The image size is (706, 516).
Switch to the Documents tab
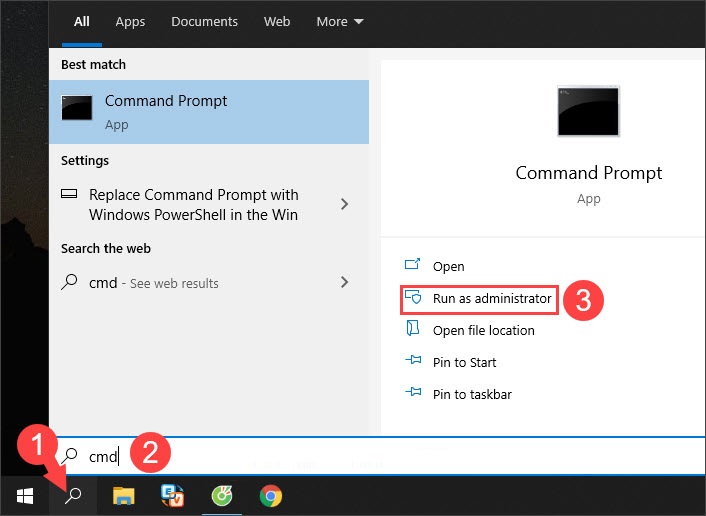204,22
